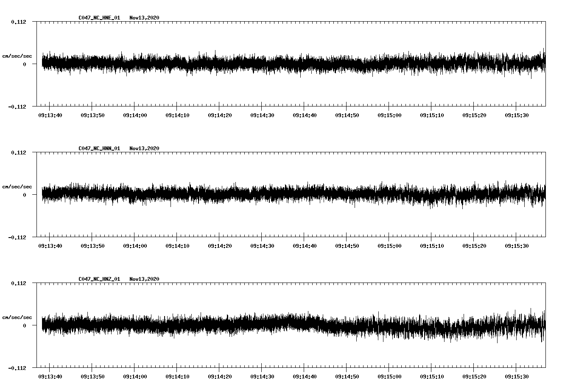The width and height of the screenshot is (576, 392).
Task: Click the Nov13,2020 date on the bottom trace
Action: (x=144, y=278)
